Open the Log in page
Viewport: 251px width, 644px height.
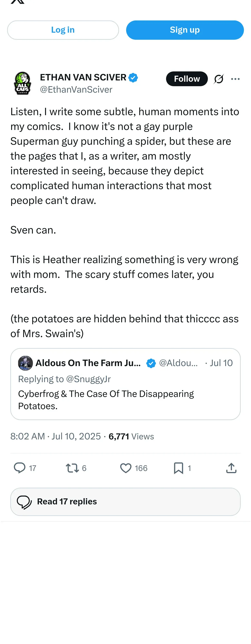pos(63,30)
